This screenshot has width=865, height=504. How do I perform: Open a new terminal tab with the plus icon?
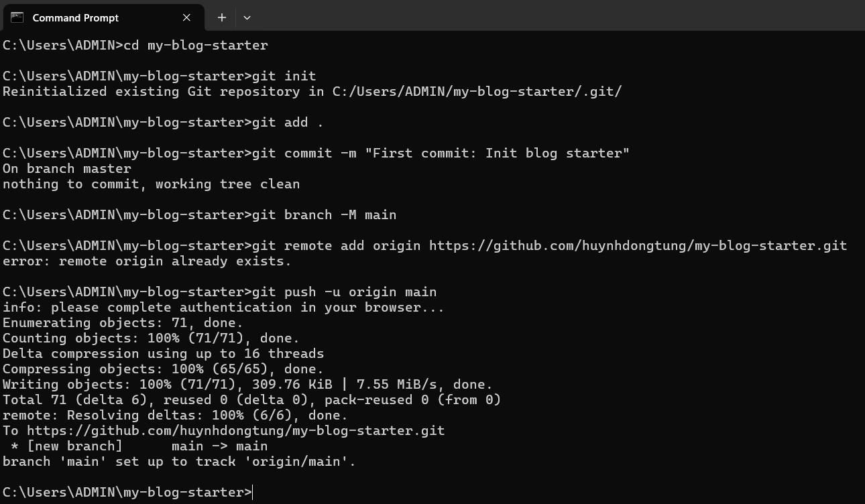[221, 17]
